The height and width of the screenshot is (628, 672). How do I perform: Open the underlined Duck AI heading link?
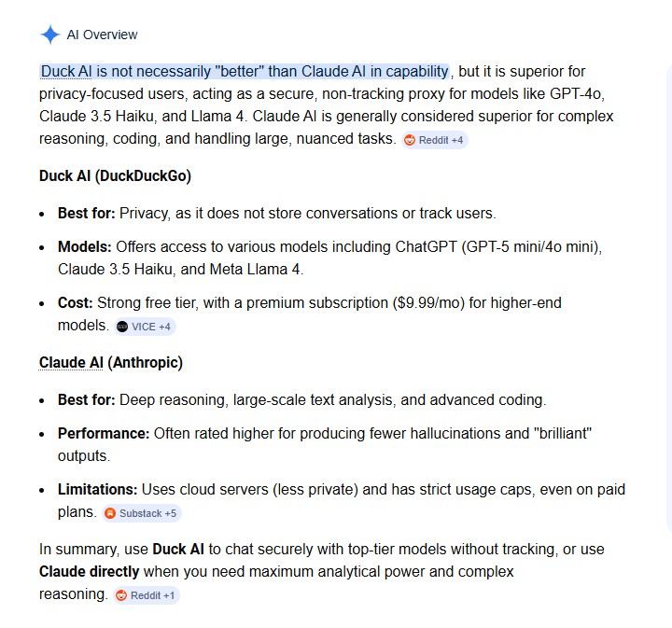click(69, 175)
